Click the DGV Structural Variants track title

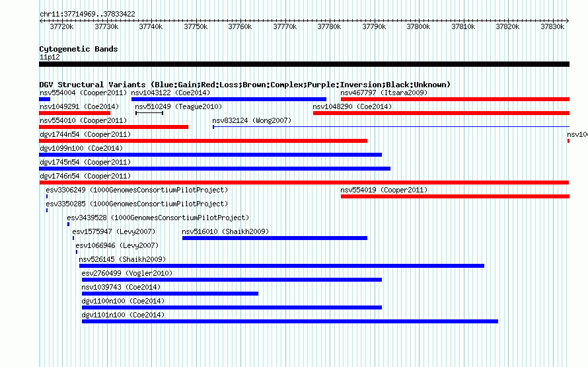tap(245, 85)
